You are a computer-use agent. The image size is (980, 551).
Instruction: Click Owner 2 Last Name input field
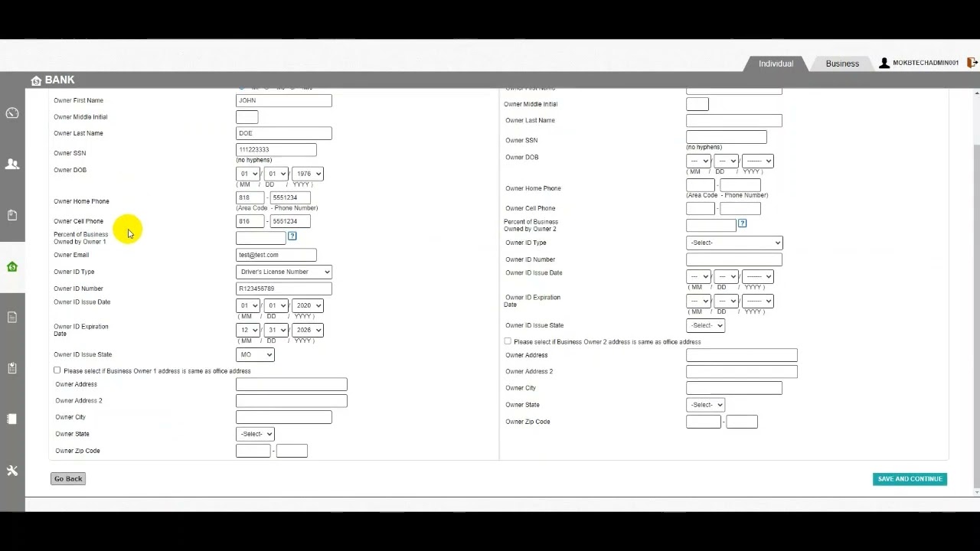coord(734,120)
